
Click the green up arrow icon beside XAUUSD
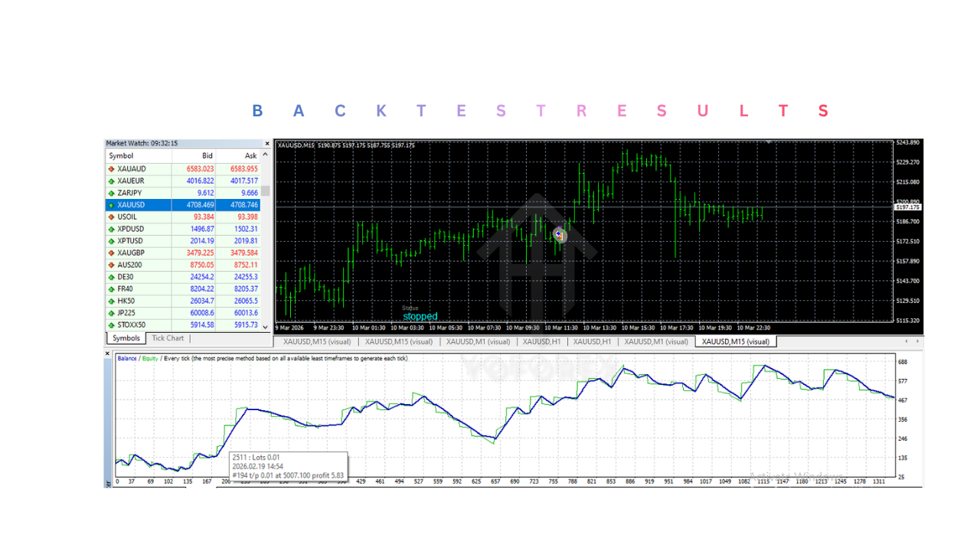111,204
